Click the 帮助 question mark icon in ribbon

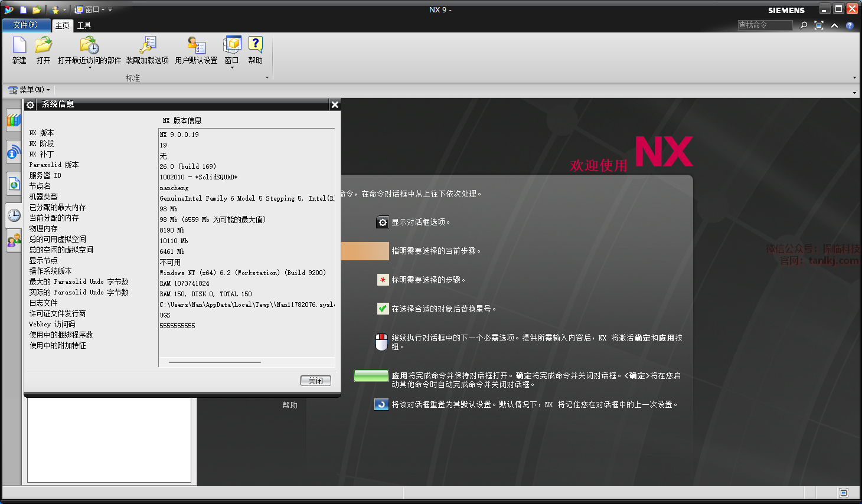pos(255,45)
